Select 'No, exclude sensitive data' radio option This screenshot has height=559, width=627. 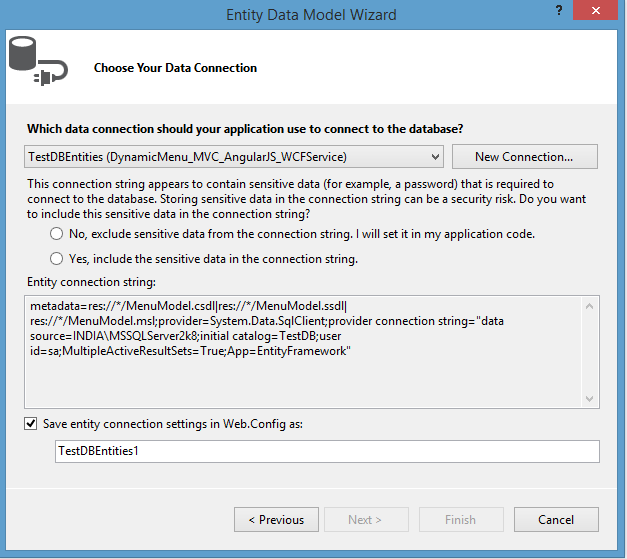coord(57,234)
